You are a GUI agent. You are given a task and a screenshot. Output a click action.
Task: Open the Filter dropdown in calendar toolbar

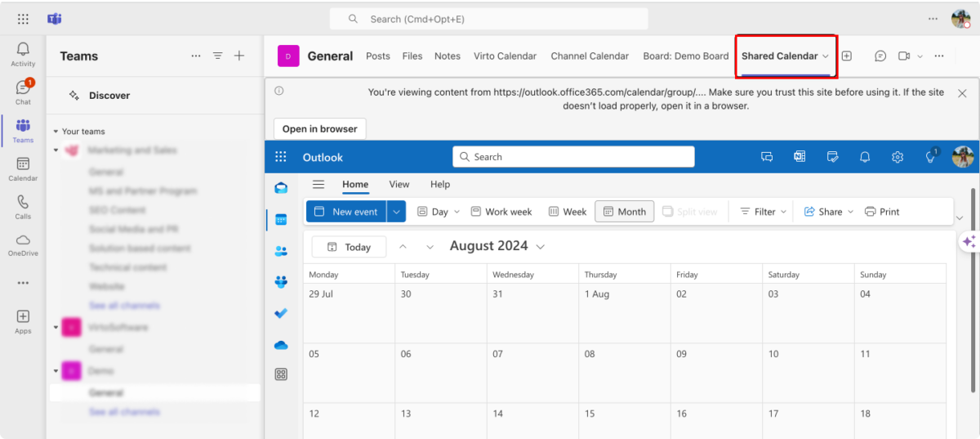pos(764,212)
